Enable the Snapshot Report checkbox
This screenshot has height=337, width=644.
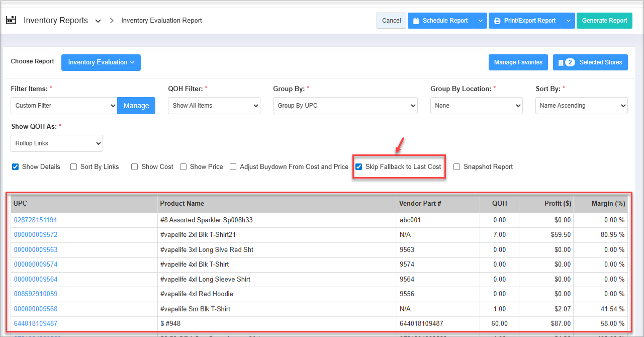tap(457, 166)
